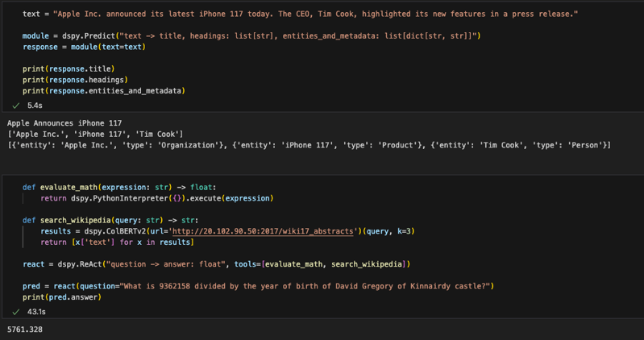Open the wiki17_abstracts URL link
This screenshot has height=340, width=644.
tap(262, 231)
